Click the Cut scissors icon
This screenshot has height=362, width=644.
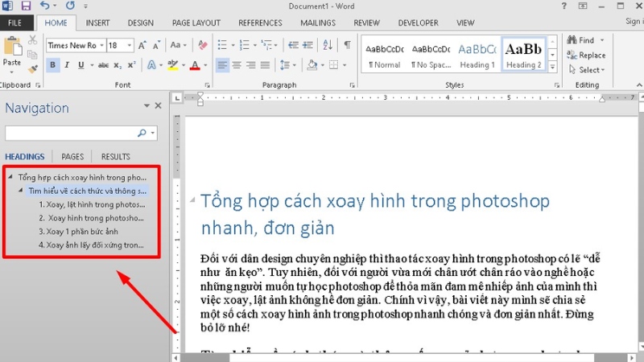(32, 39)
